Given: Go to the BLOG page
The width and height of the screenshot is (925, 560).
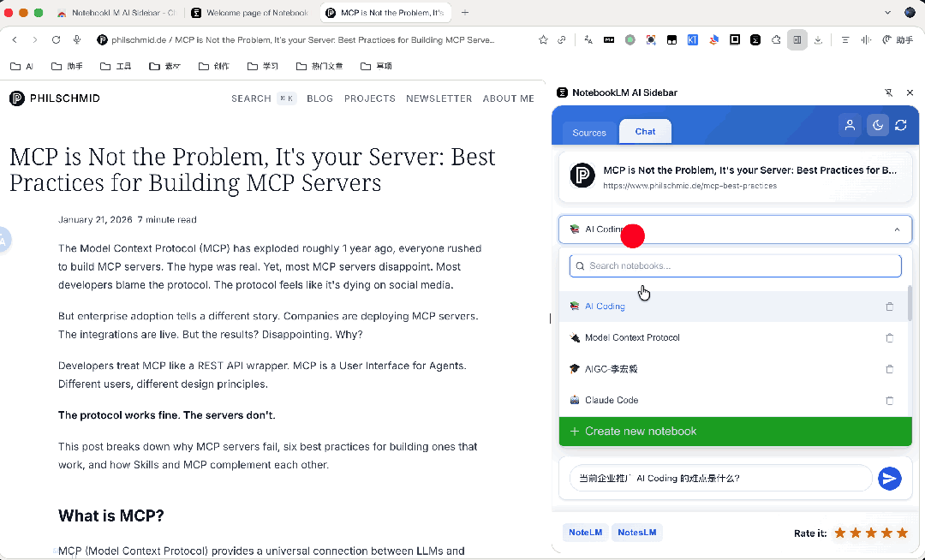Looking at the screenshot, I should pos(319,98).
